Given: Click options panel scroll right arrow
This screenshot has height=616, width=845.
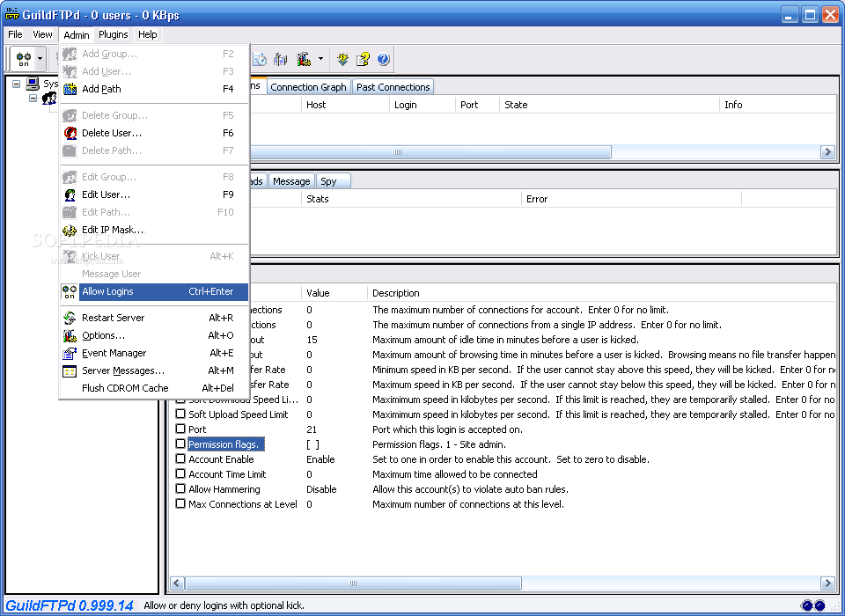Looking at the screenshot, I should coord(827,583).
